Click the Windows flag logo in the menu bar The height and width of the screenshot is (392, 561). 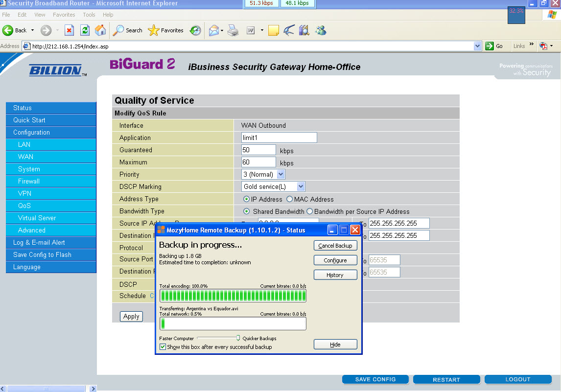pos(552,15)
